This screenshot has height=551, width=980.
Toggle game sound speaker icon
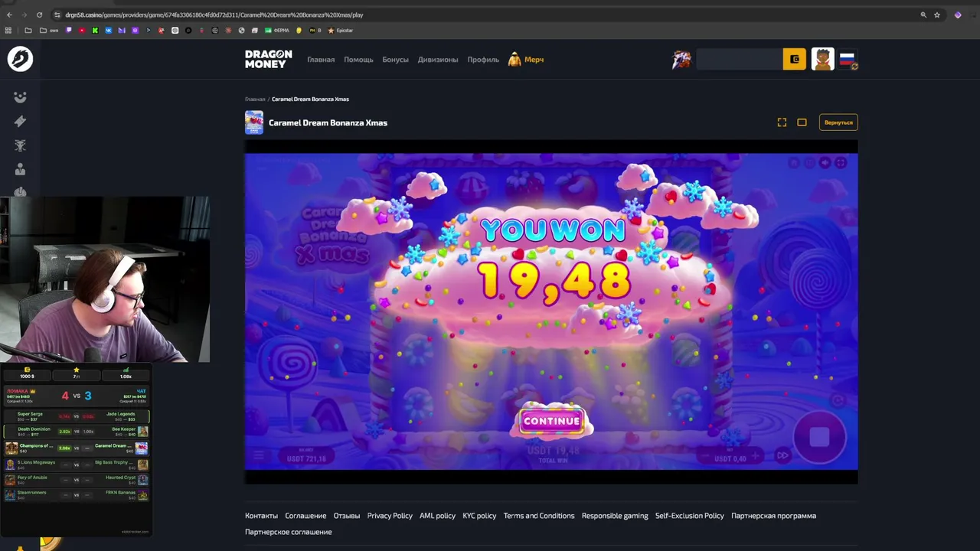pyautogui.click(x=825, y=162)
